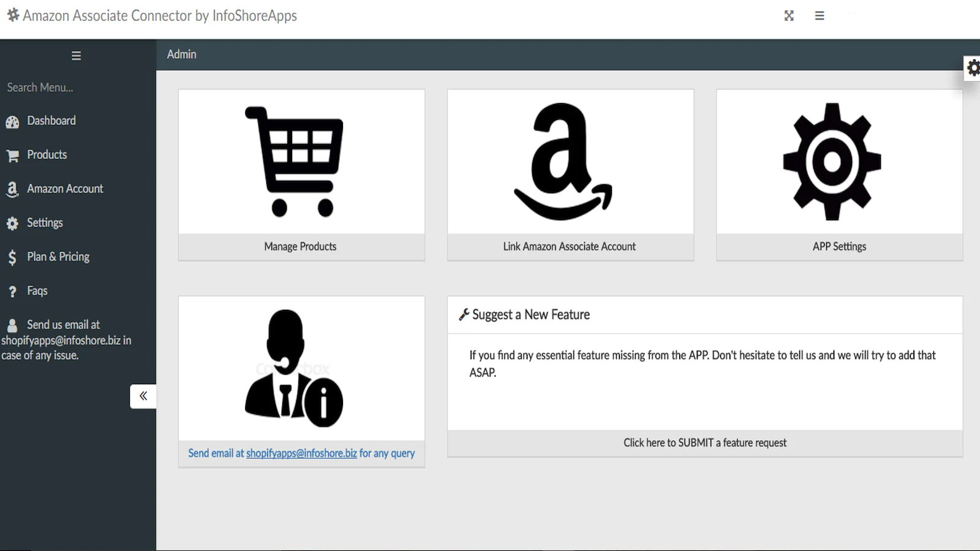Viewport: 980px width, 551px height.
Task: Click the sidebar support email text
Action: pos(66,340)
